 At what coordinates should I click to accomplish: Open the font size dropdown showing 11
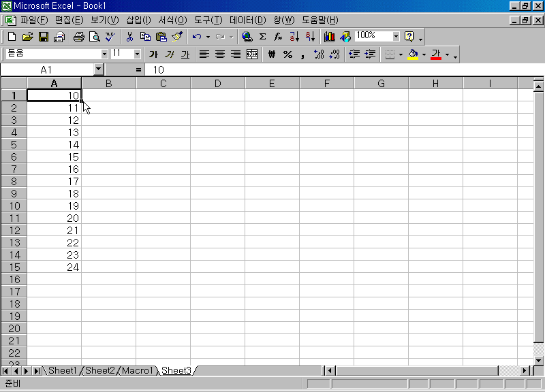tap(137, 54)
